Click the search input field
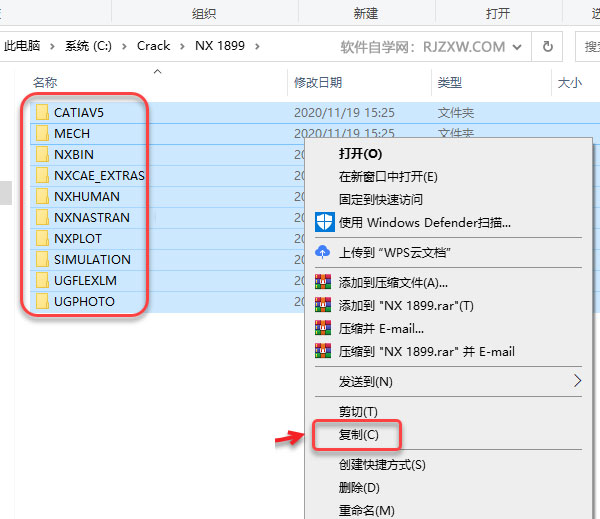Screen dimensions: 600x519 (588, 47)
